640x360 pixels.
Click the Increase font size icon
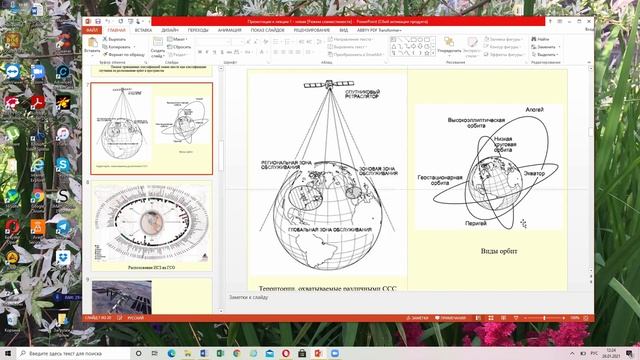tap(248, 42)
